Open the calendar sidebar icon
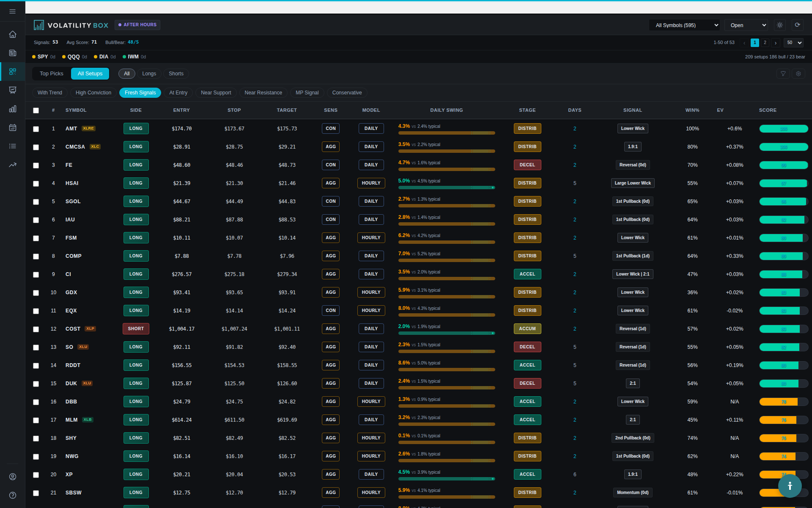The image size is (812, 508). click(13, 127)
